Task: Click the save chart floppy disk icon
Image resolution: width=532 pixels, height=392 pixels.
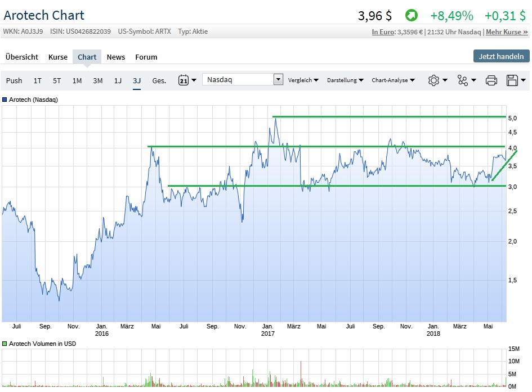Action: click(513, 80)
